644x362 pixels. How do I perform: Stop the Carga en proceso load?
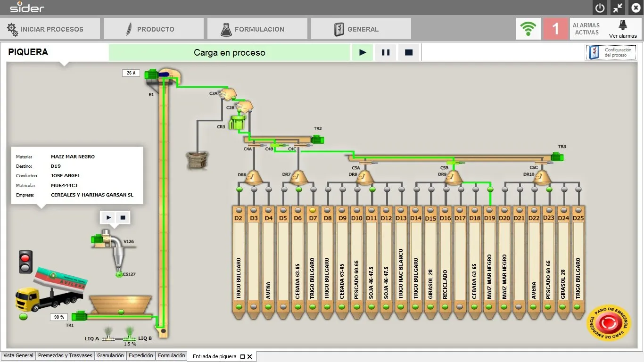point(409,52)
